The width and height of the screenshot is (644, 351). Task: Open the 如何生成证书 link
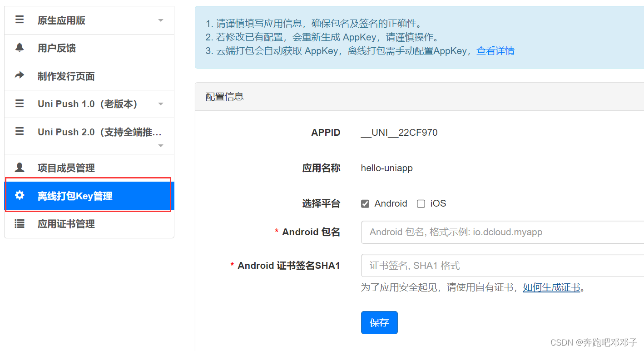click(x=551, y=287)
